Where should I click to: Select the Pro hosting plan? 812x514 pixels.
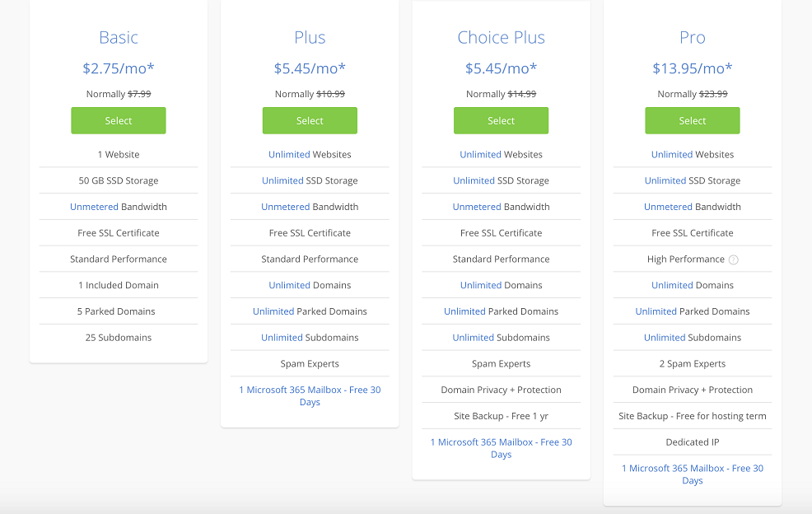click(693, 121)
